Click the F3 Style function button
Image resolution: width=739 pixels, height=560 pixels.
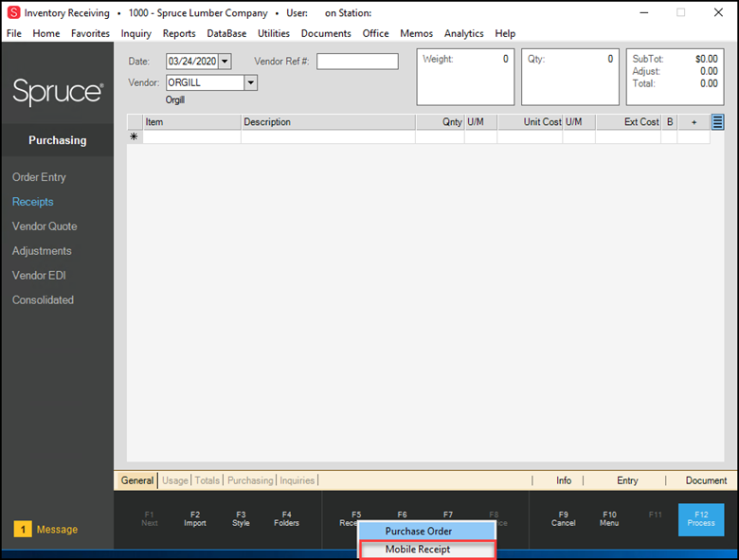click(x=241, y=518)
